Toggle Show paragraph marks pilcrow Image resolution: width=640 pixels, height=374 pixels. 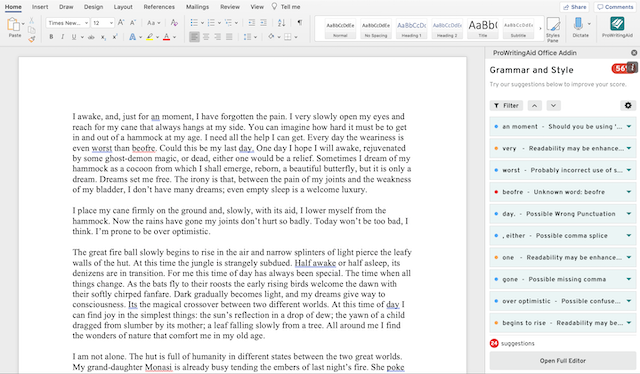(300, 22)
